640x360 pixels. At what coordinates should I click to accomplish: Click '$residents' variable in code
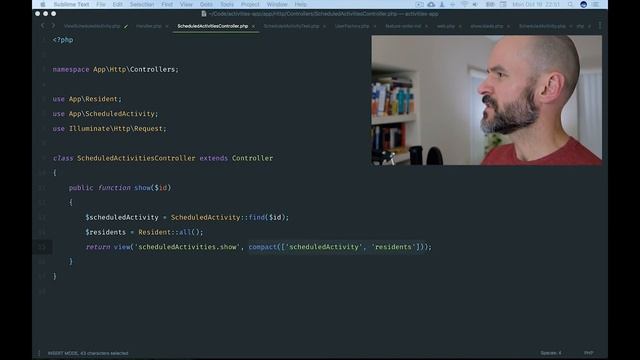pos(106,232)
